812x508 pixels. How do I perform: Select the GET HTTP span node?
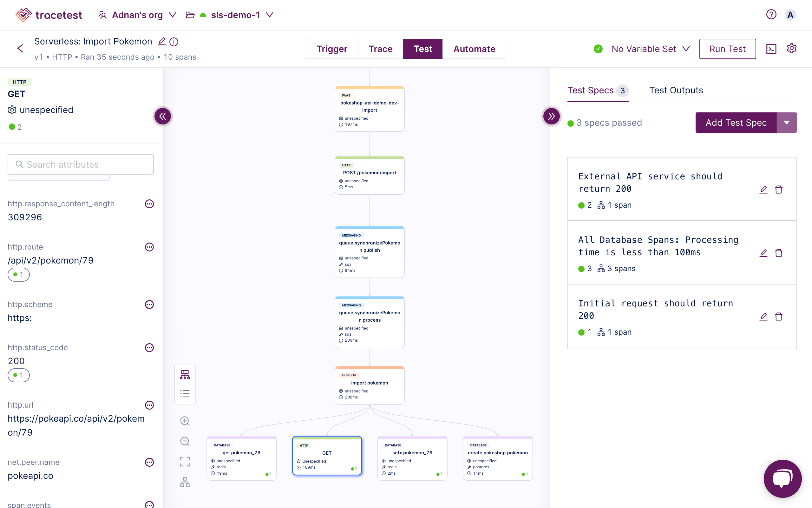coord(327,456)
